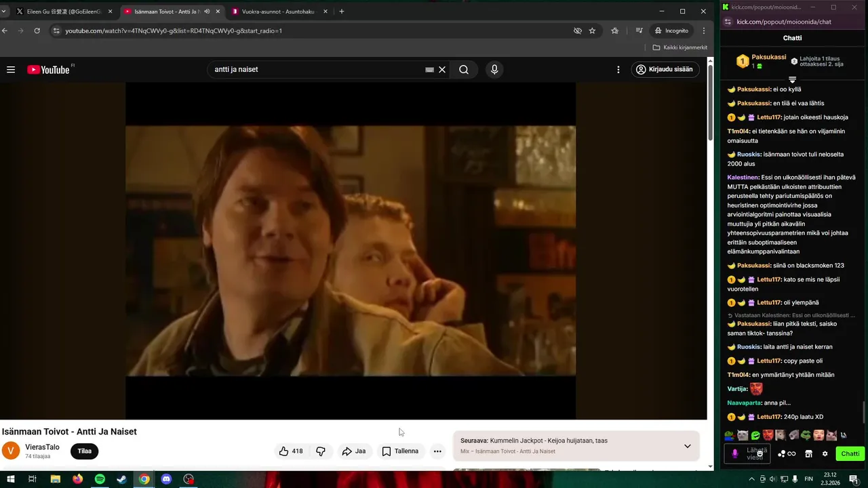Viewport: 868px width, 488px height.
Task: Click the Kirjaudu sisään sign-in button
Action: [x=665, y=69]
